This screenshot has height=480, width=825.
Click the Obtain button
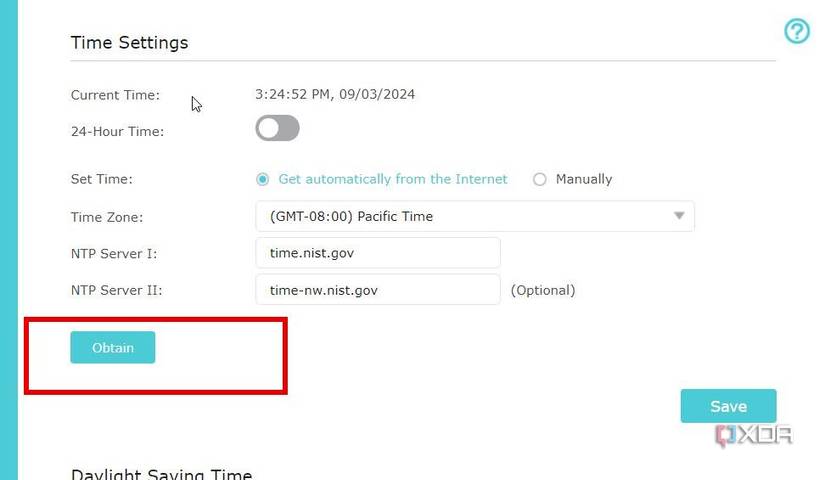tap(113, 347)
